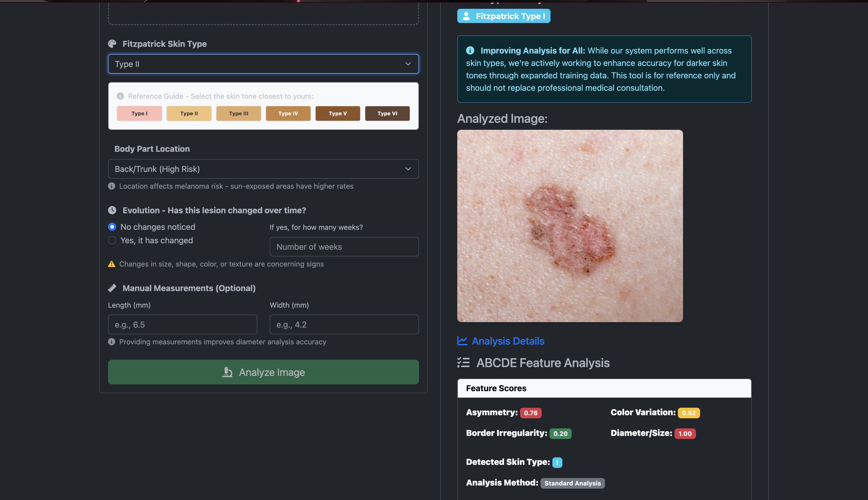Click the palette icon beside Fitzpatrick Skin Type
The height and width of the screenshot is (500, 868).
pyautogui.click(x=112, y=44)
